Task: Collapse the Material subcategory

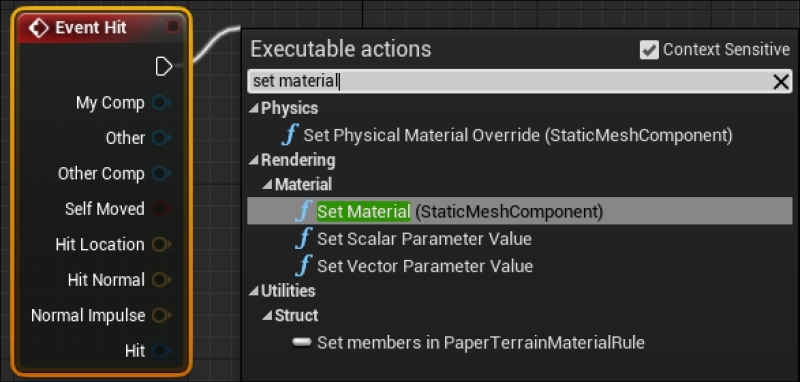Action: pyautogui.click(x=267, y=185)
